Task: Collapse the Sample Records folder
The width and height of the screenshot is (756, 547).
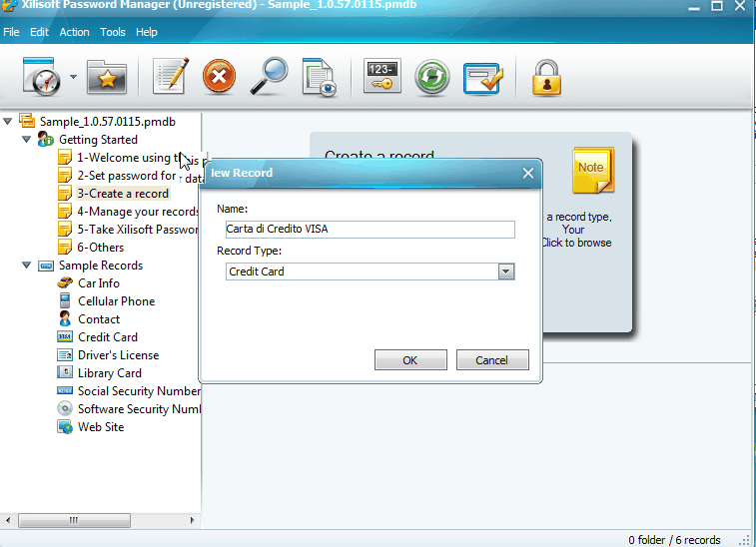Action: 27,266
